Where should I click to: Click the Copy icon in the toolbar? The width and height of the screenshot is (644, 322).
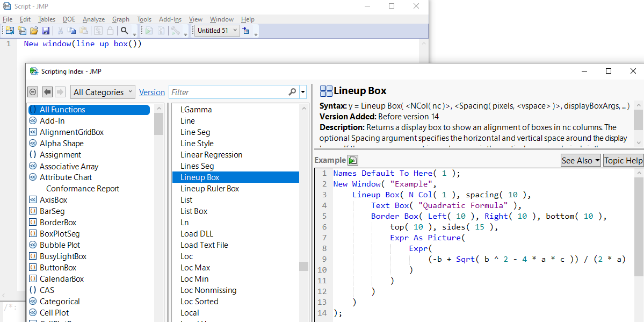(73, 31)
